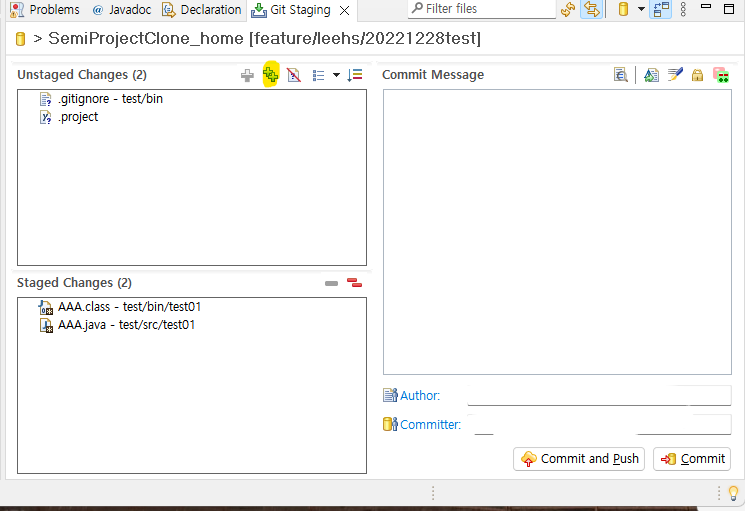Screen dimensions: 745x511
Task: Click into the Commit Message text area
Action: pyautogui.click(x=557, y=232)
